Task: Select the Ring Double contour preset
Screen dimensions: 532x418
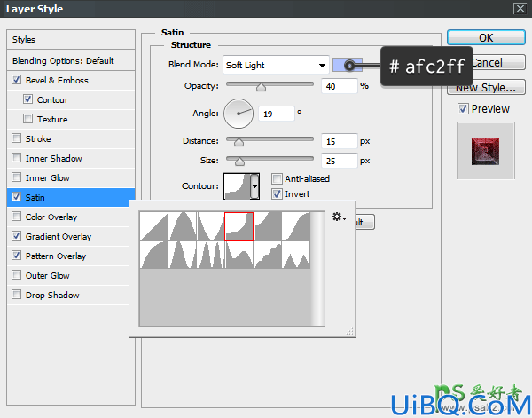Action: (x=211, y=255)
